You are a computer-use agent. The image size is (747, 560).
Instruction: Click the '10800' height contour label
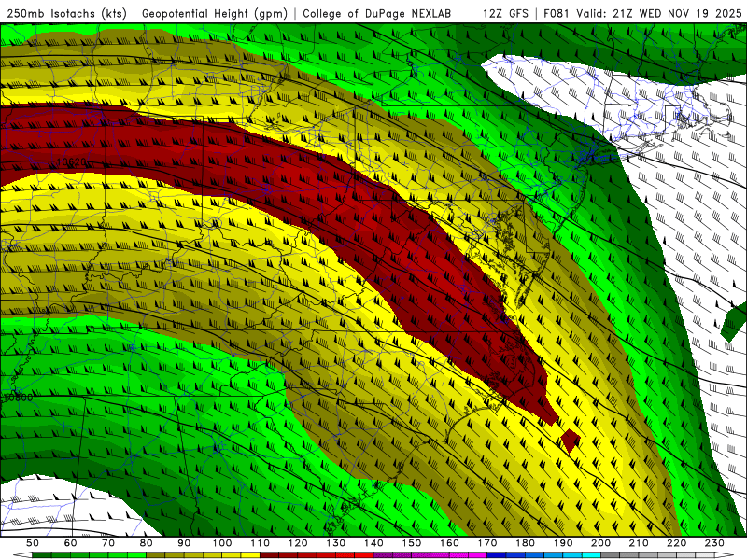[x=18, y=397]
